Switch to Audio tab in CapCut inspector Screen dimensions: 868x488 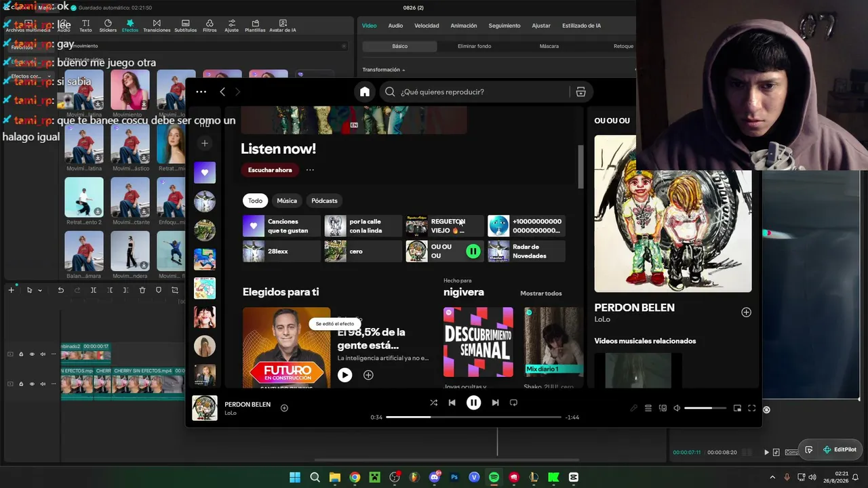pos(395,26)
